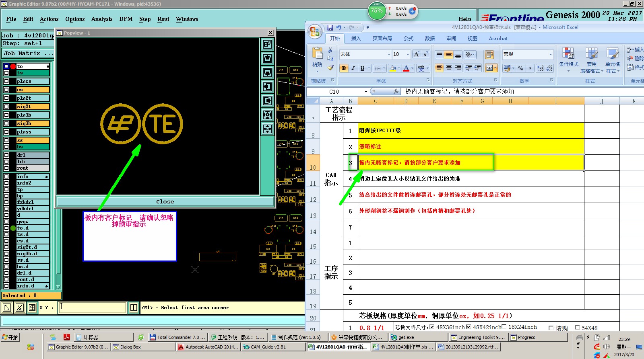The image size is (644, 359).
Task: Apply bold formatting in Excel ribbon
Action: click(344, 68)
